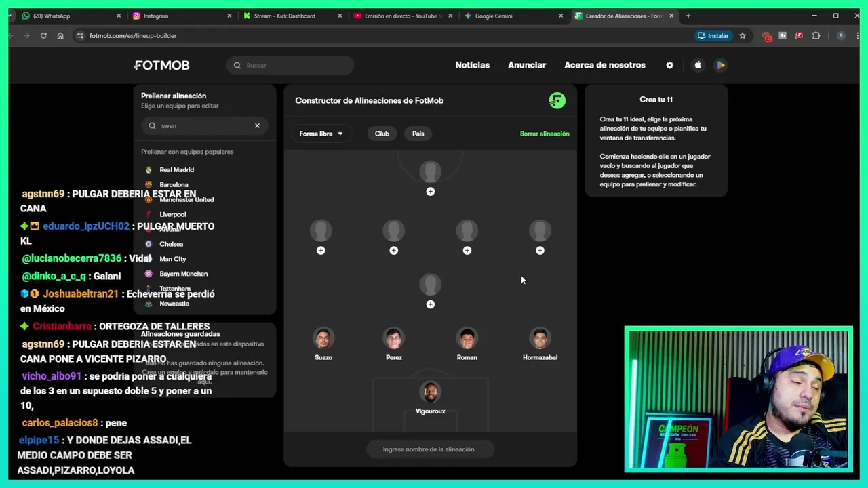This screenshot has width=868, height=488.
Task: Clear the 'swan' team search with X
Action: coord(257,125)
